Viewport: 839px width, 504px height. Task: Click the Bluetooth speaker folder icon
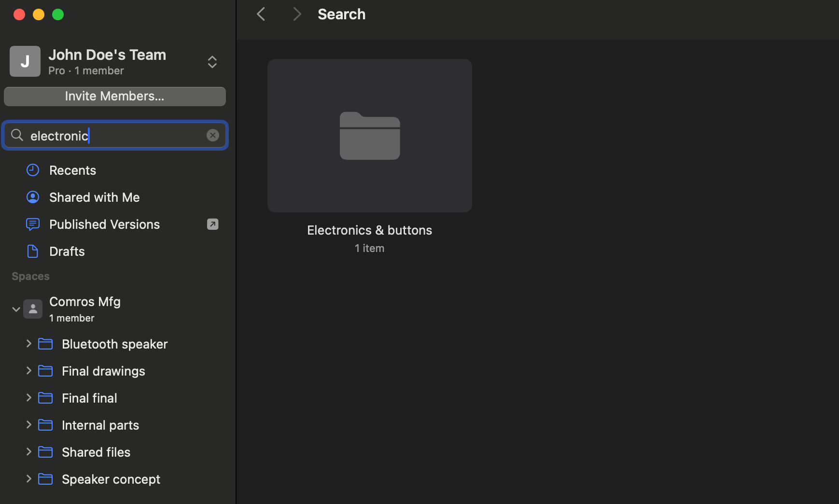[x=45, y=344]
